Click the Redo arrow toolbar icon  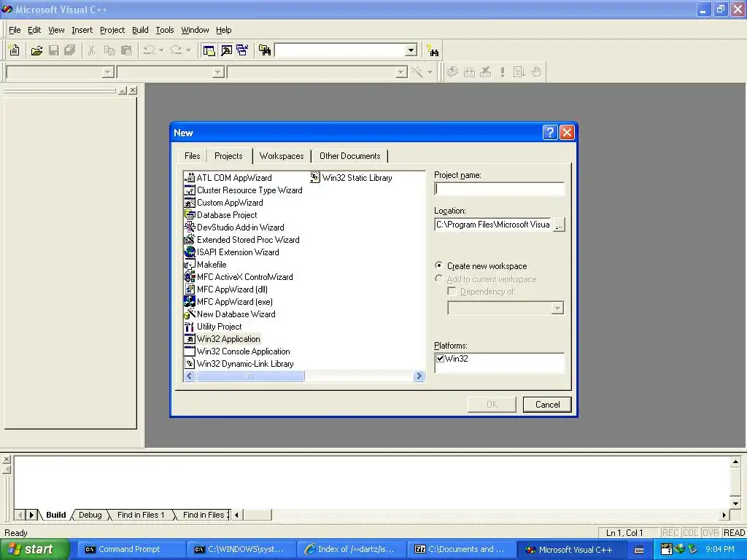tap(176, 50)
